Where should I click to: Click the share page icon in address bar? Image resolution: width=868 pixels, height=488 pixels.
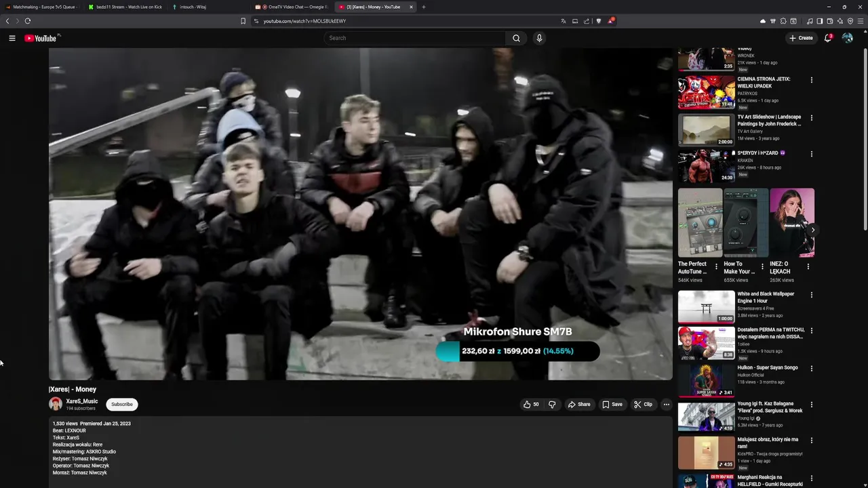(x=587, y=21)
